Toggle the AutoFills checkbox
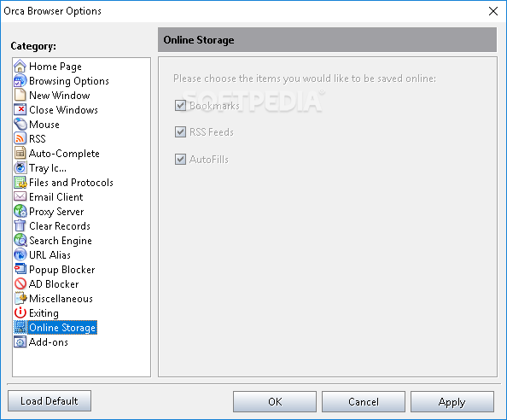Viewport: 507px width, 420px height. tap(180, 159)
